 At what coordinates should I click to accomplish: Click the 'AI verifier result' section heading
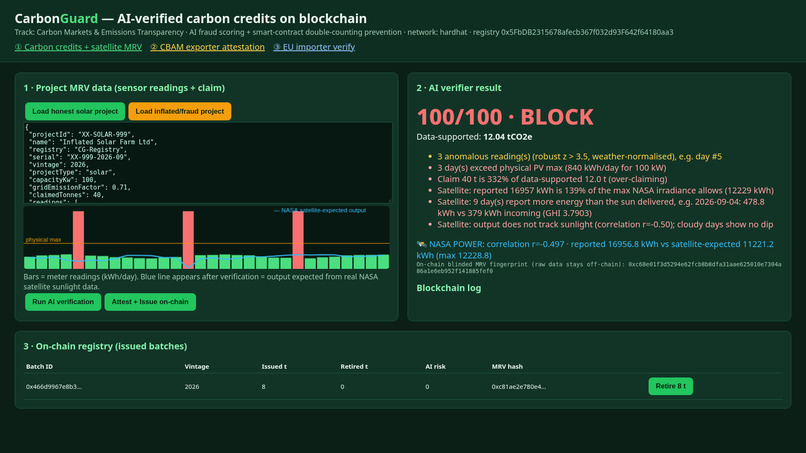point(459,88)
